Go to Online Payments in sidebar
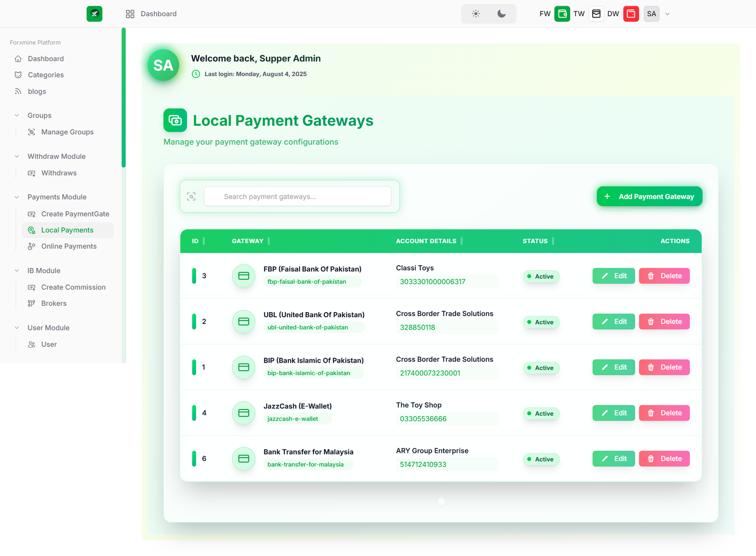 click(x=68, y=246)
